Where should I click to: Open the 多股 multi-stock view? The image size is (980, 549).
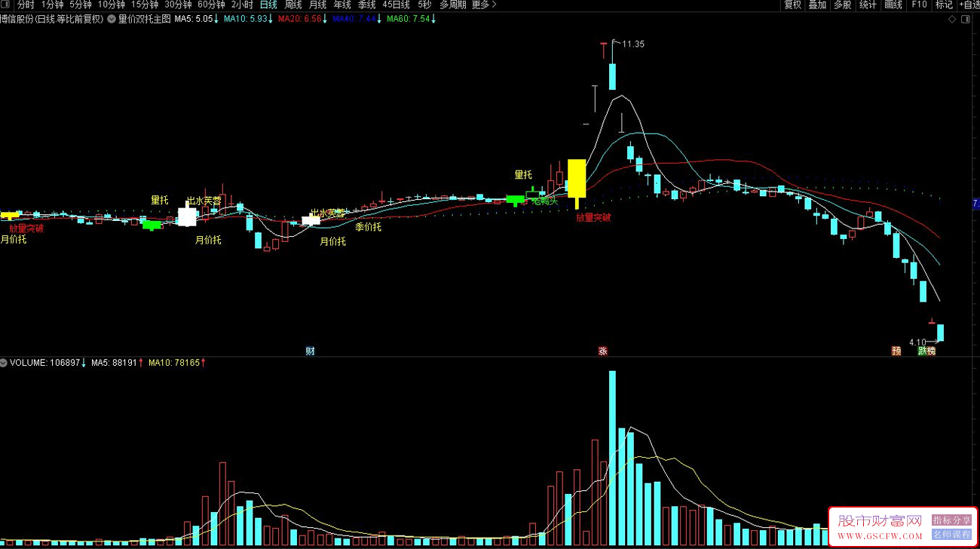pos(843,5)
